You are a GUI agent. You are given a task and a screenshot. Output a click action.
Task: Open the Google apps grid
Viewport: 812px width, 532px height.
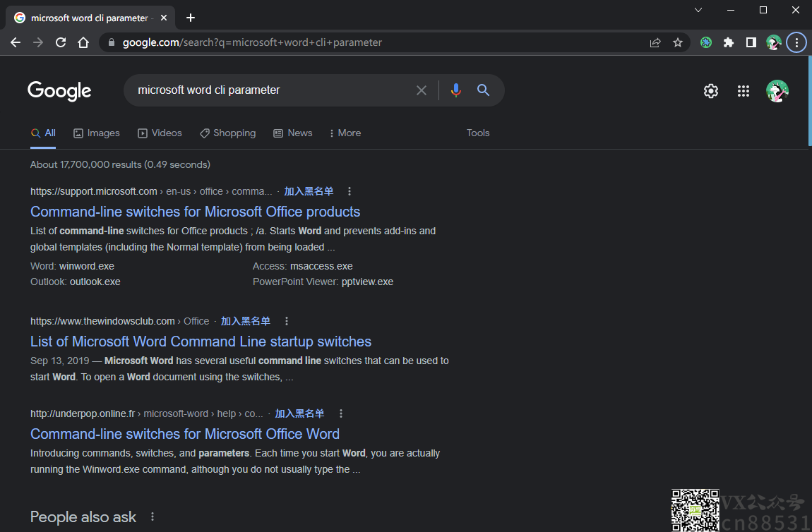click(x=744, y=91)
